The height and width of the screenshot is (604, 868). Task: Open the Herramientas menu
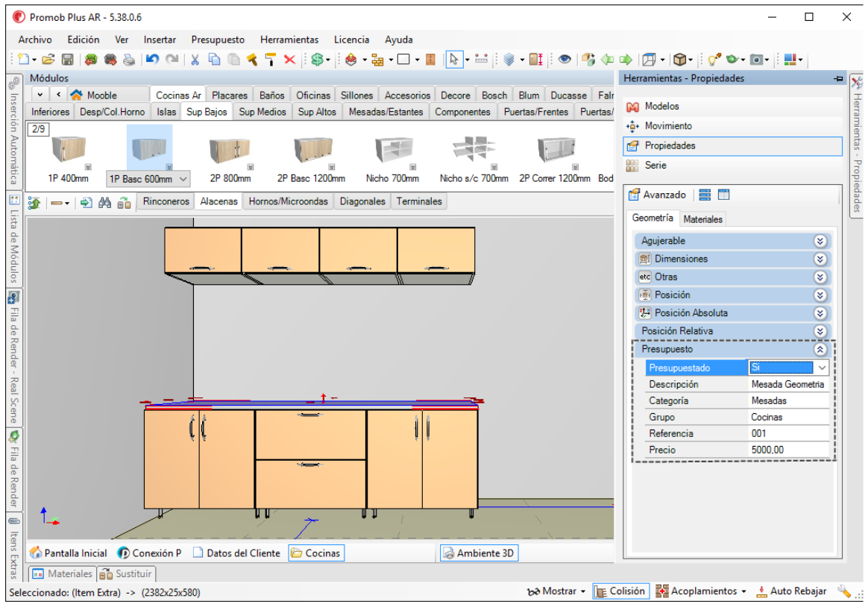click(x=289, y=40)
